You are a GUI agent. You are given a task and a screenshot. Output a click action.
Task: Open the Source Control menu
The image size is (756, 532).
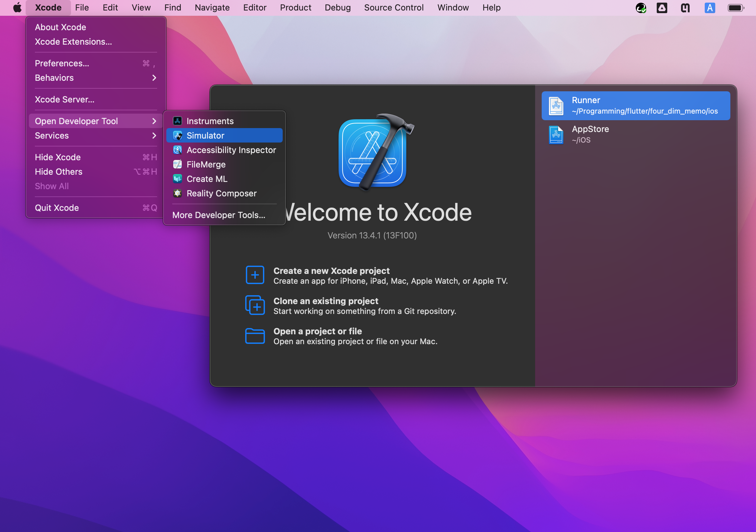click(x=394, y=8)
